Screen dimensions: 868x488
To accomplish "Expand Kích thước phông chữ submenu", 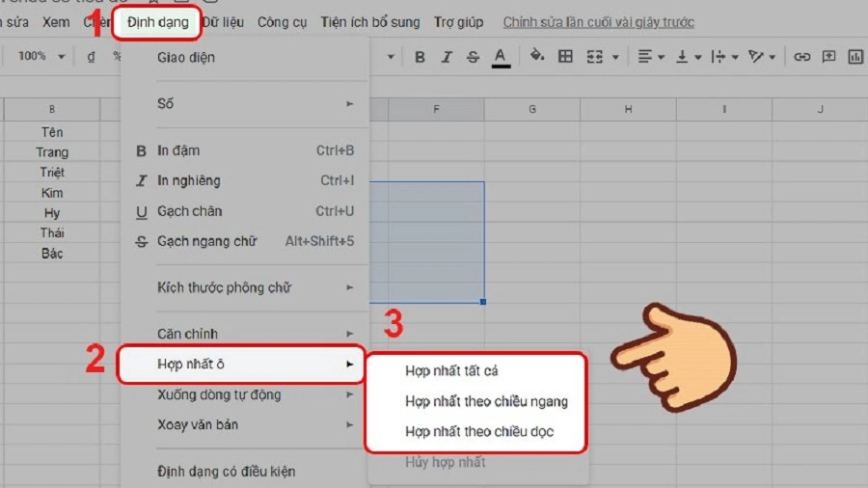I will click(245, 287).
